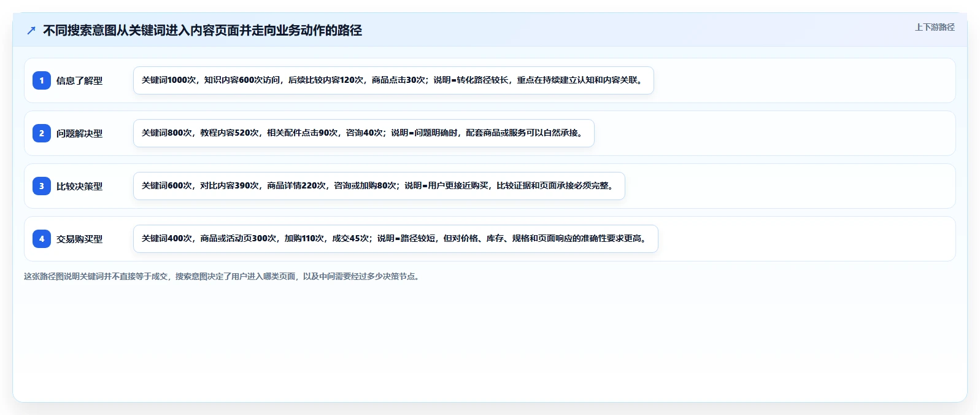Viewport: 980px width, 415px height.
Task: Click the arrow icon beside the title
Action: (x=31, y=30)
